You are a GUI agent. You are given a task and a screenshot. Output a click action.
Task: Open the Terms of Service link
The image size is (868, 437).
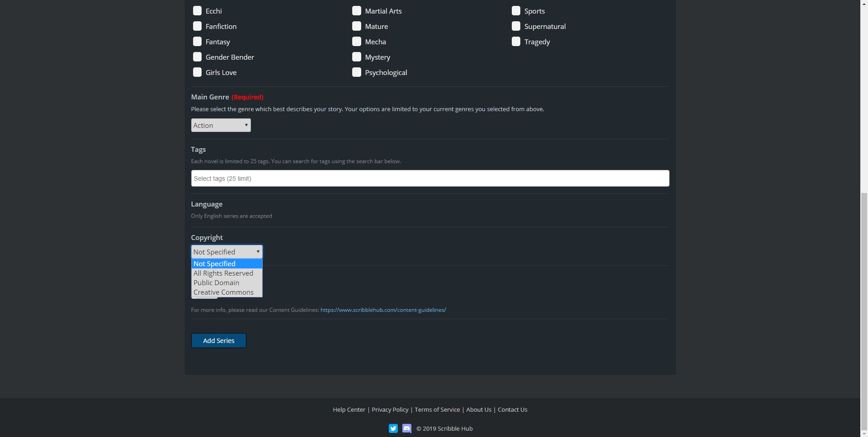(x=437, y=410)
